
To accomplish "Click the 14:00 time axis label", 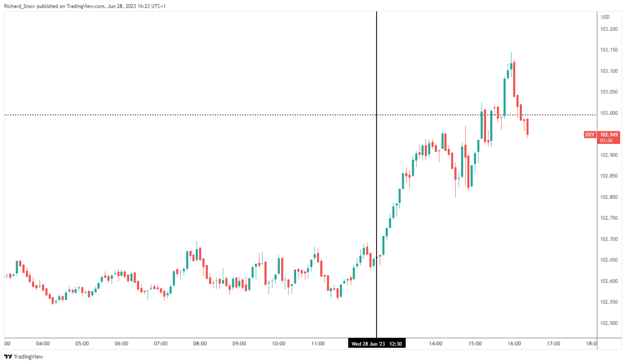I will [x=436, y=344].
